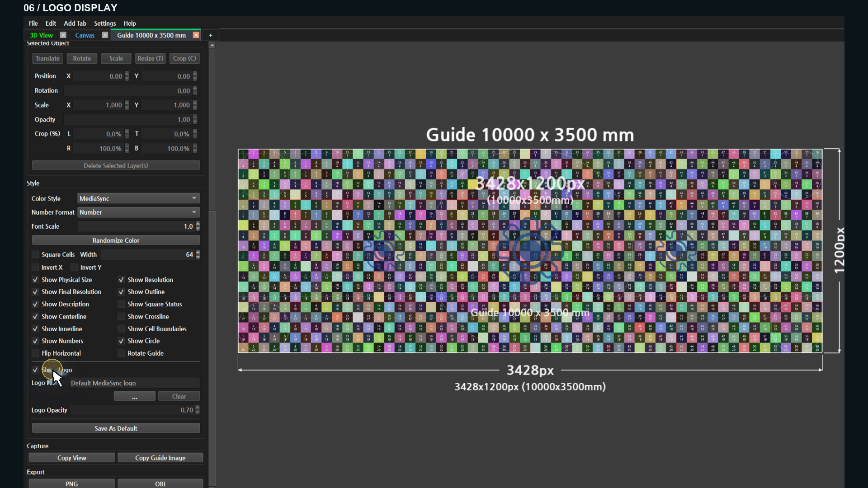Enable Show Crossline checkbox
The image size is (868, 488).
coord(121,317)
